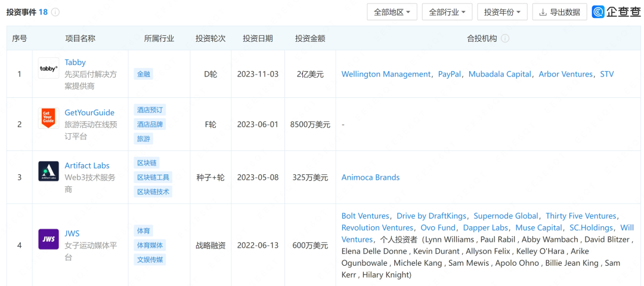Click the 酒店预订 industry tag

click(x=150, y=110)
